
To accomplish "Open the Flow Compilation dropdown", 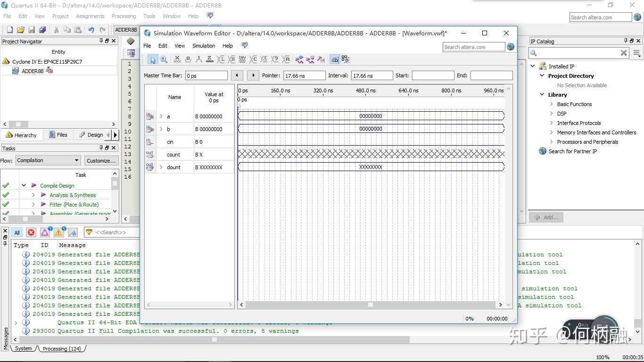I will click(48, 160).
